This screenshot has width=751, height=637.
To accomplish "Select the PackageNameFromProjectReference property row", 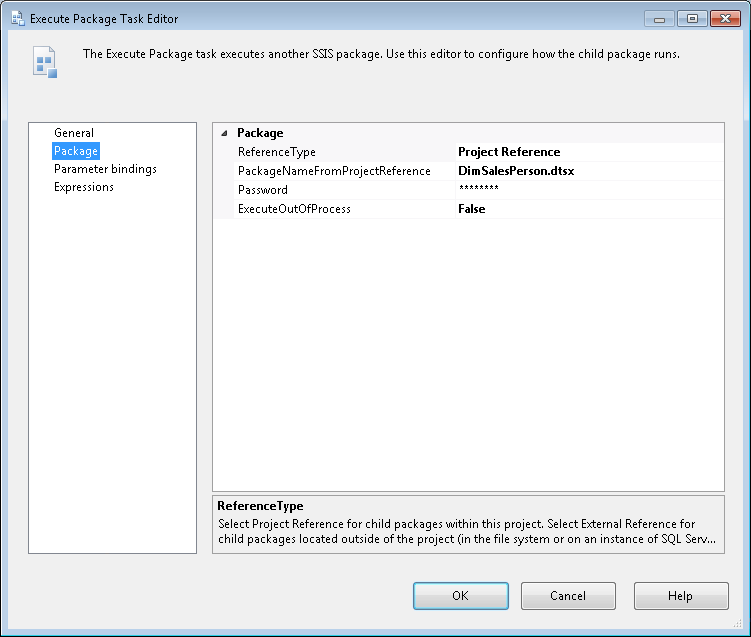I will tap(334, 171).
